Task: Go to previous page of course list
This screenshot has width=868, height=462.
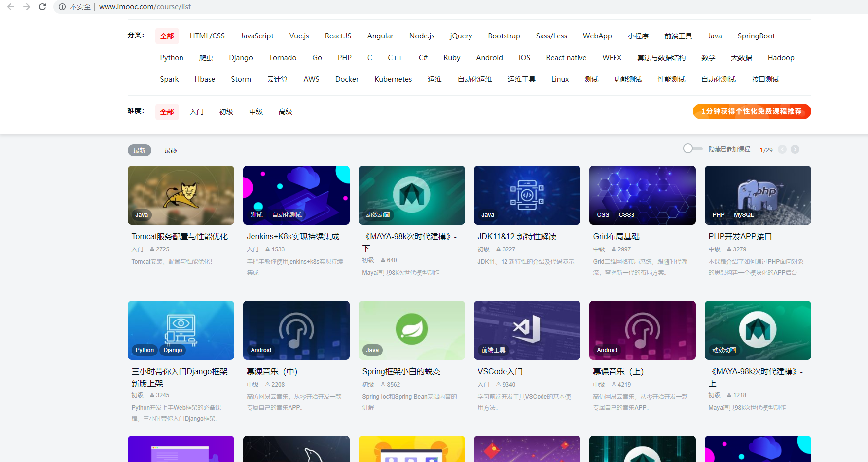Action: (x=782, y=149)
